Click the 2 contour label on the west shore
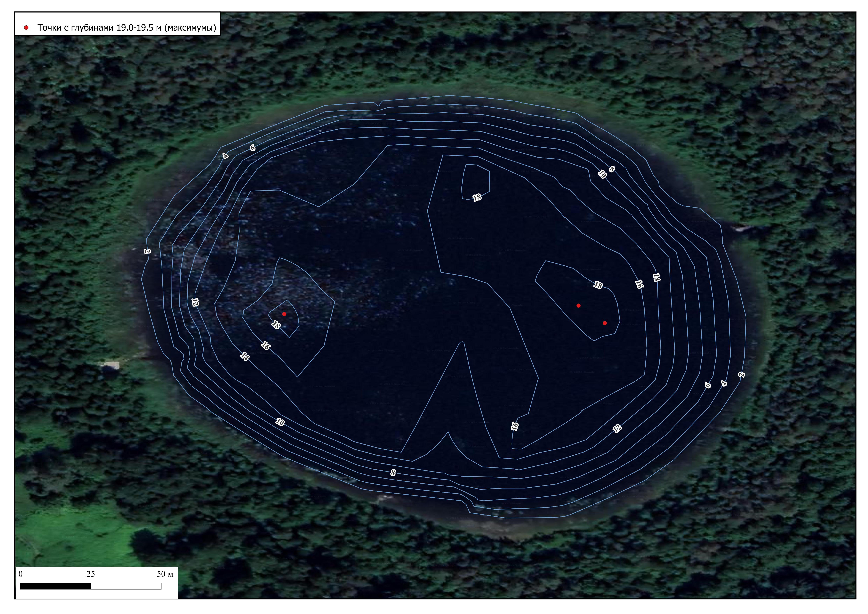This screenshot has height=614, width=868. [x=148, y=251]
